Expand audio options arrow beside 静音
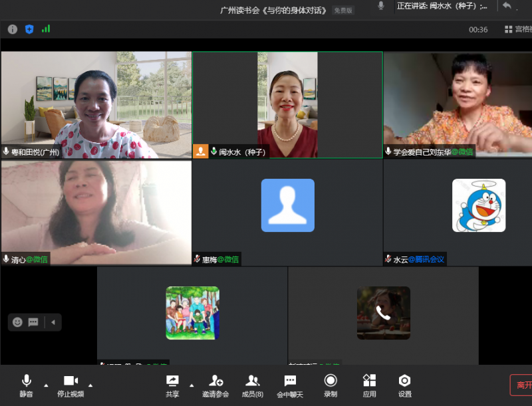Image resolution: width=532 pixels, height=406 pixels. (46, 385)
